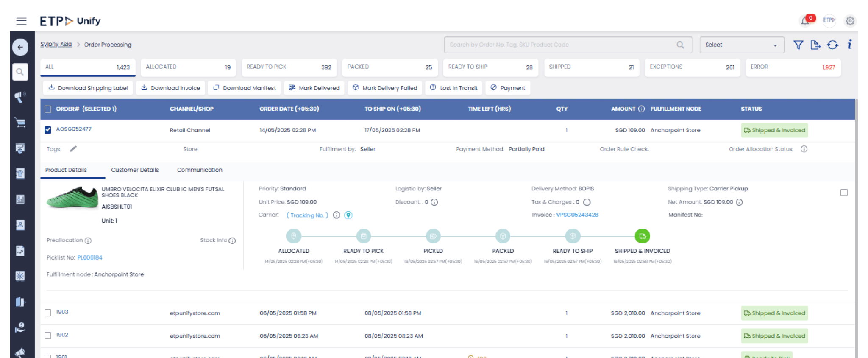Screen dimensions: 868x358
Task: Refresh the order list
Action: tap(832, 45)
